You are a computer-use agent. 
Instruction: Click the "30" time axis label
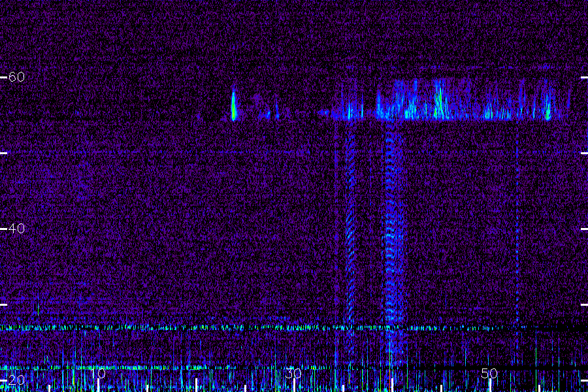[293, 373]
